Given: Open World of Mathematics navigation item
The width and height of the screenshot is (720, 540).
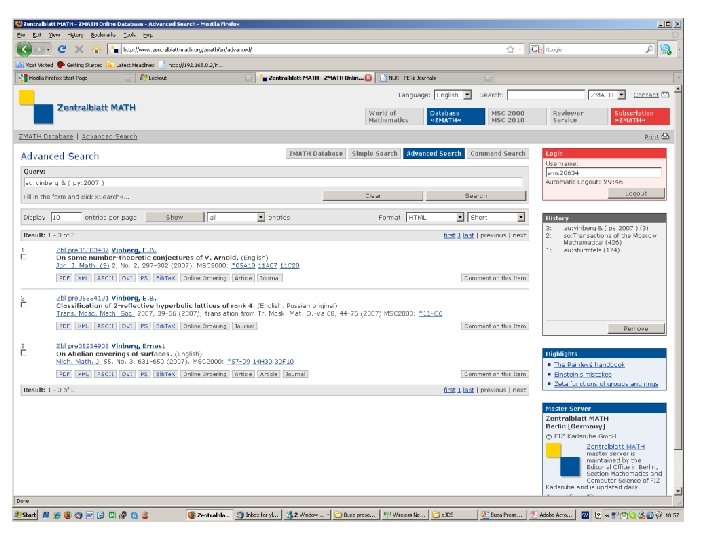Looking at the screenshot, I should 394,117.
